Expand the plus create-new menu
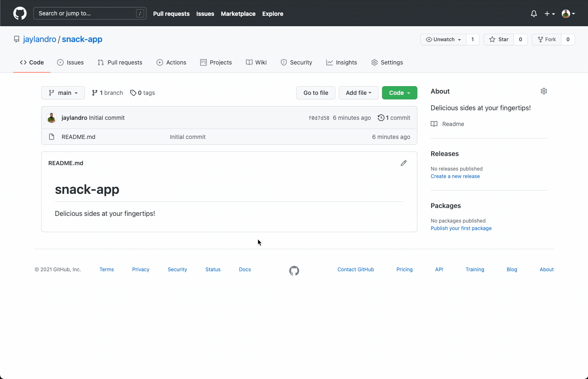Viewport: 588px width, 379px height. click(550, 14)
